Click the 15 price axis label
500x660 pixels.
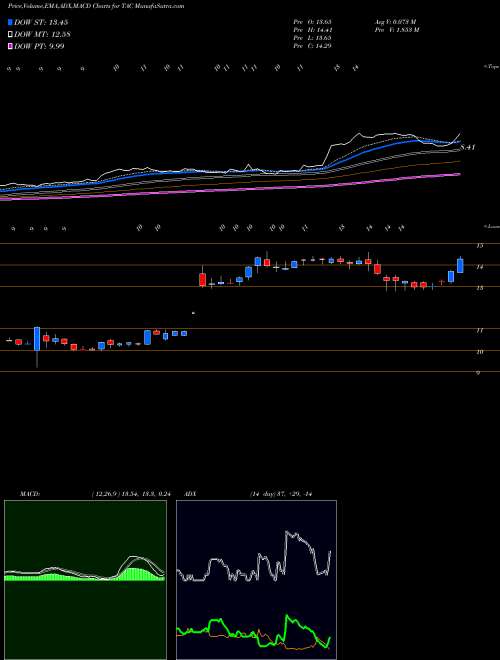coord(479,246)
